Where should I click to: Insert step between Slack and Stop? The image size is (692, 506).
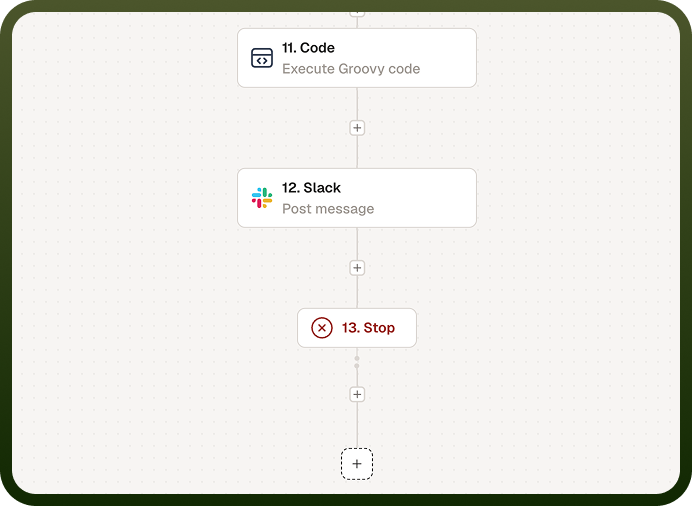click(x=357, y=268)
